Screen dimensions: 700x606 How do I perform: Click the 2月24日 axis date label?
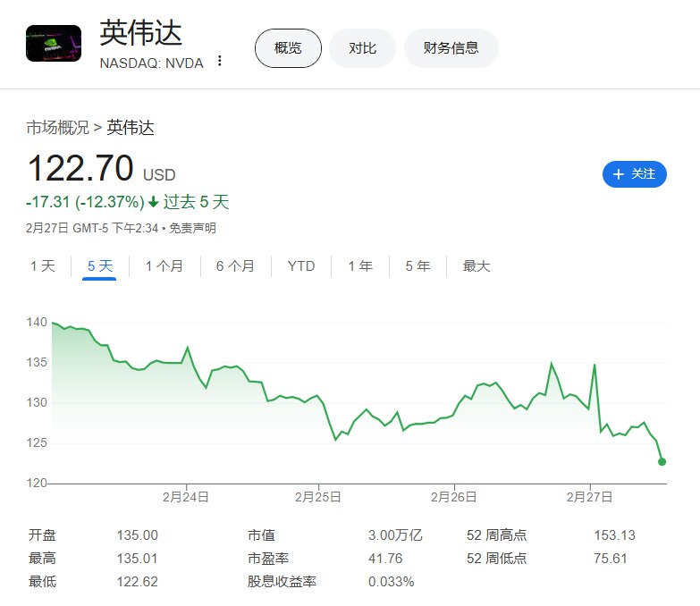(186, 497)
